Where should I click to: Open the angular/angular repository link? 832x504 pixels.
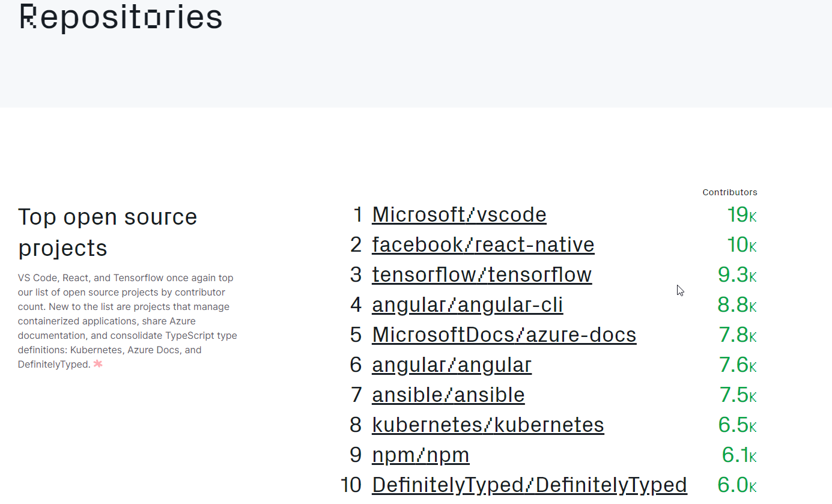(452, 365)
